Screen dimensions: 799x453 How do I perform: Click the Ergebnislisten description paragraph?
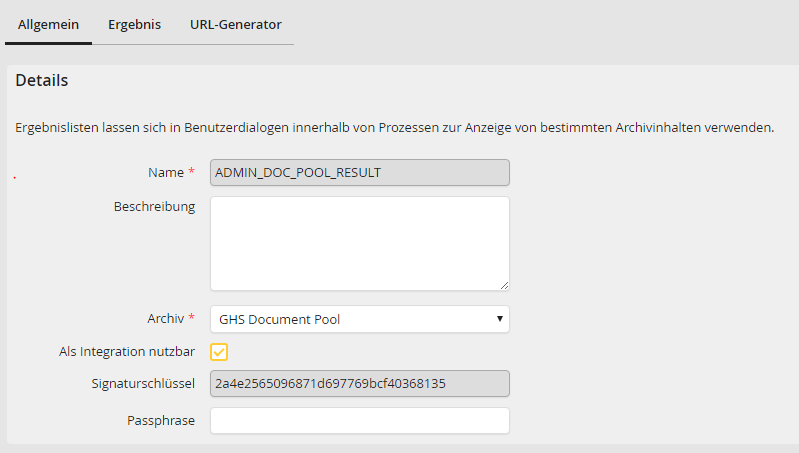[x=394, y=129]
